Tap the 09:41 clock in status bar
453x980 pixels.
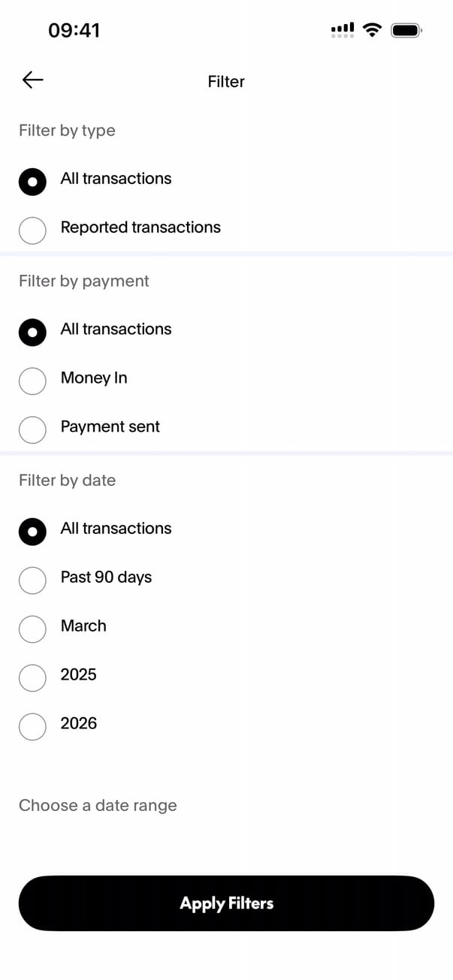74,30
